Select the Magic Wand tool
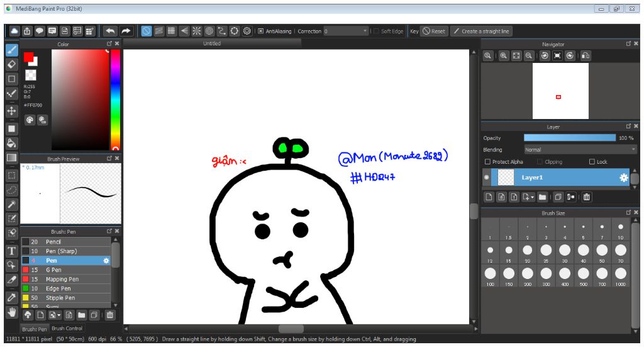The width and height of the screenshot is (644, 347). click(x=12, y=204)
